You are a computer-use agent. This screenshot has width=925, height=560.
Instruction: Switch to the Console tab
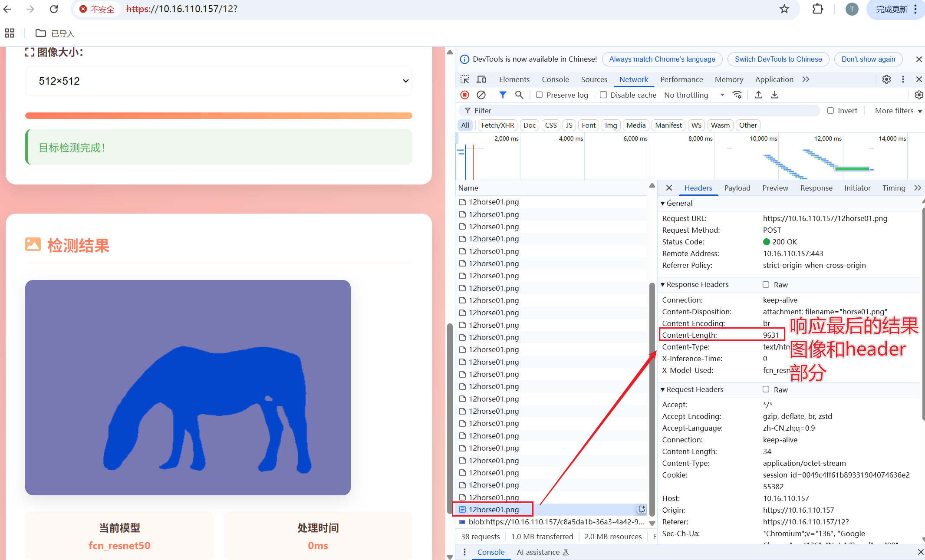555,79
